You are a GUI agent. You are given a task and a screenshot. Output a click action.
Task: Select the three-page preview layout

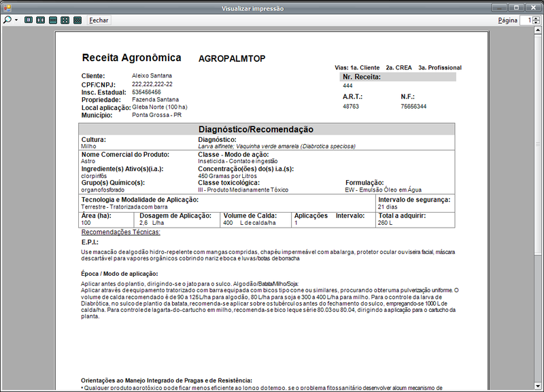(53, 20)
